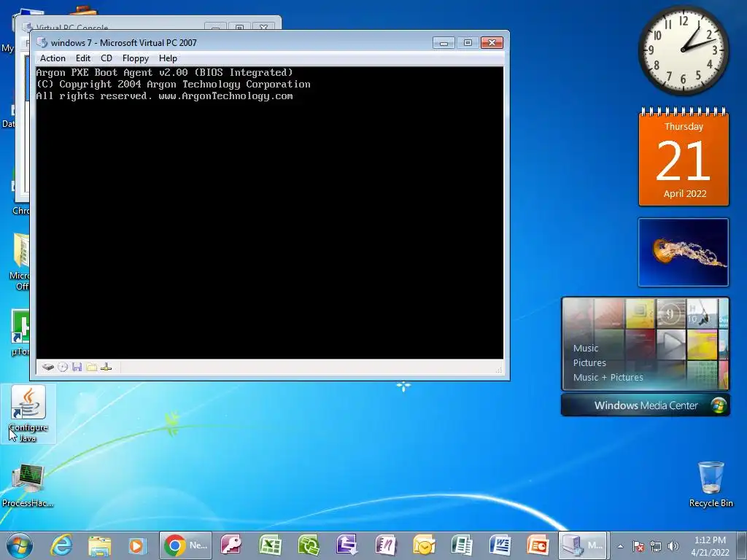The width and height of the screenshot is (747, 560).
Task: Open the Edit menu in Virtual PC
Action: click(x=83, y=58)
